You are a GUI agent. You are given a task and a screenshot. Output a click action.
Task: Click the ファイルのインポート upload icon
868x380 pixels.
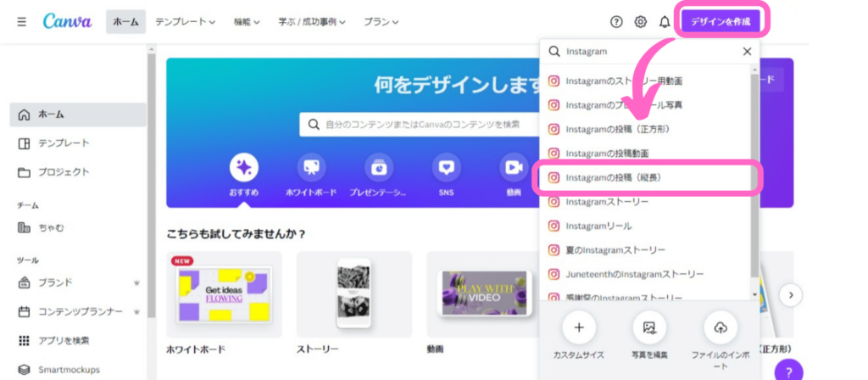coord(721,328)
